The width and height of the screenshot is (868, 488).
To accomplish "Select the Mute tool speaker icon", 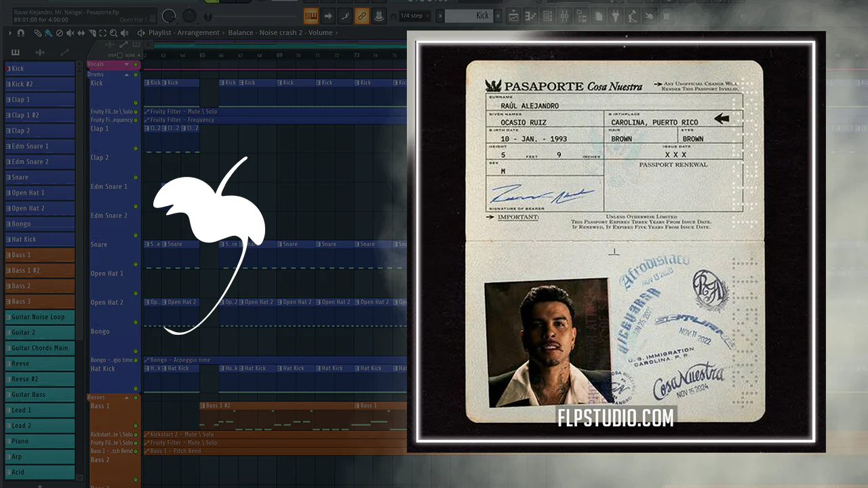I will click(71, 33).
